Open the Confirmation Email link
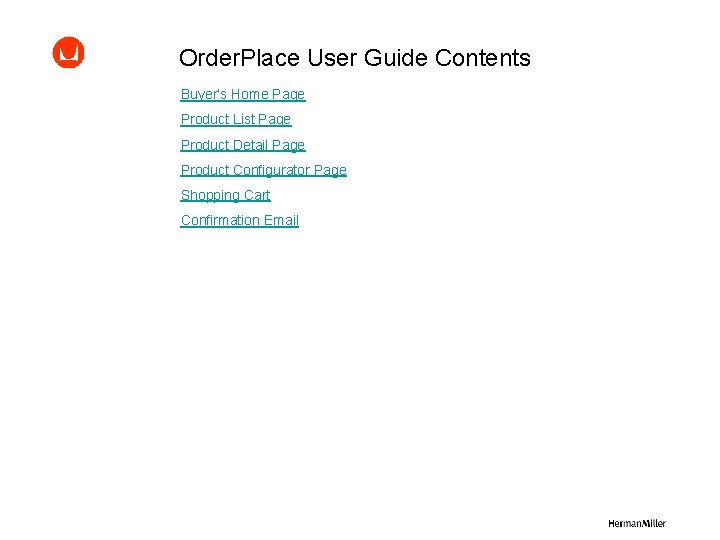The width and height of the screenshot is (720, 540). pos(240,220)
